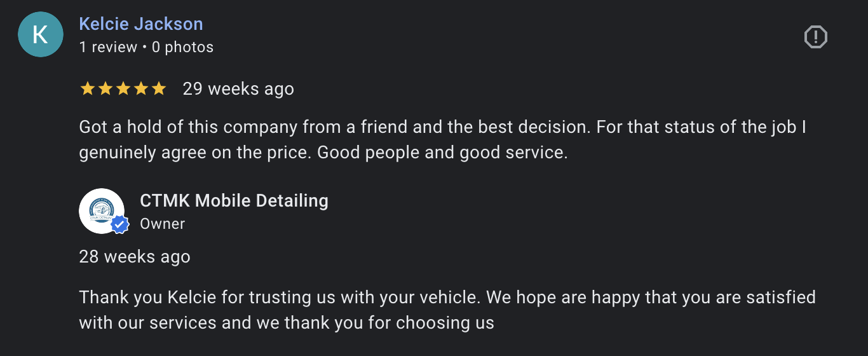868x356 pixels.
Task: Click the owner reply starting 'Thank you Kelcie'
Action: coord(447,310)
